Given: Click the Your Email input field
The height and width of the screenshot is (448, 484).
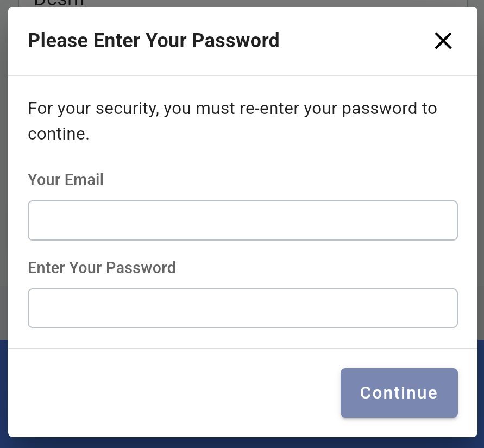Looking at the screenshot, I should click(x=242, y=220).
